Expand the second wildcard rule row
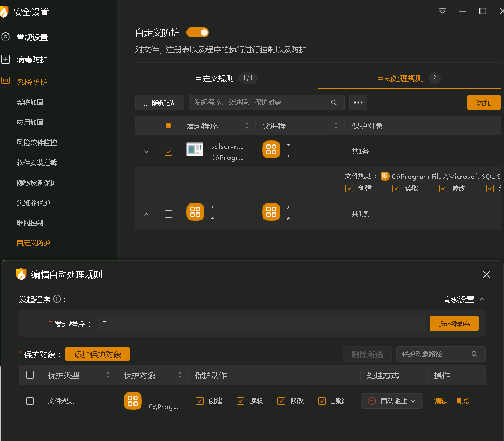The width and height of the screenshot is (504, 441). [146, 214]
